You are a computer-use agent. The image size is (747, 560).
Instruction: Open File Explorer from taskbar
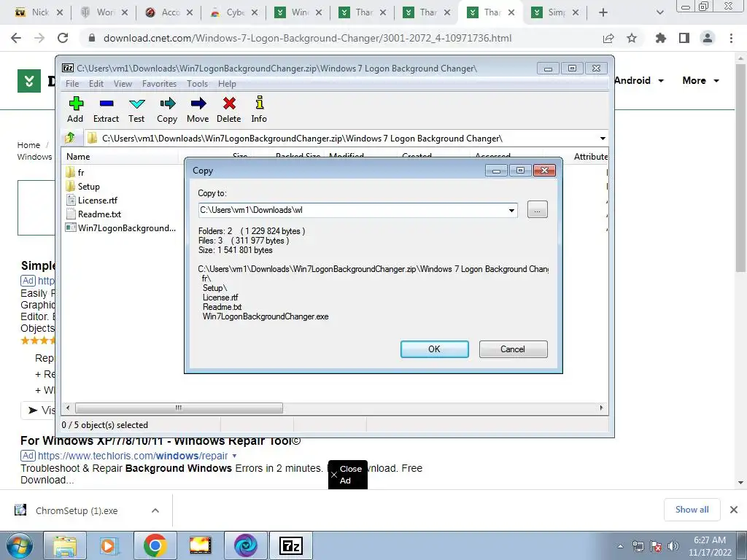click(x=65, y=545)
